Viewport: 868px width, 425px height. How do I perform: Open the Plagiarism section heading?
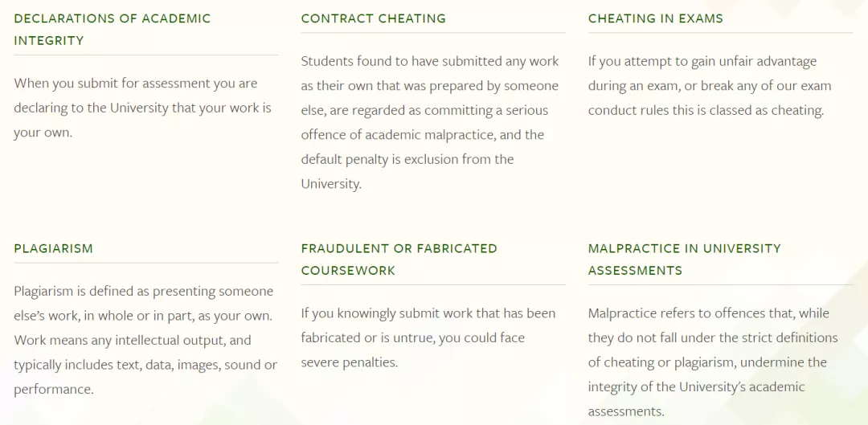point(53,248)
